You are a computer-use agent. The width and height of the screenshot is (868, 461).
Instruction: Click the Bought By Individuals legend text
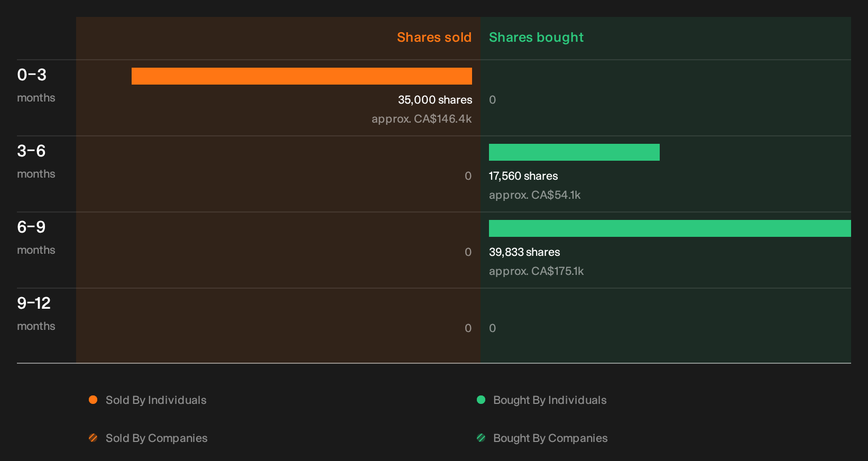pyautogui.click(x=550, y=400)
